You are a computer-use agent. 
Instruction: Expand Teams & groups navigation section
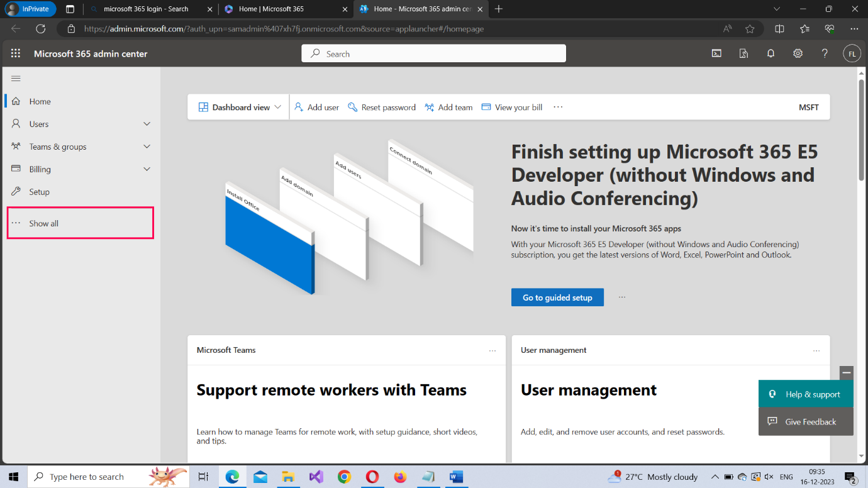pyautogui.click(x=147, y=147)
